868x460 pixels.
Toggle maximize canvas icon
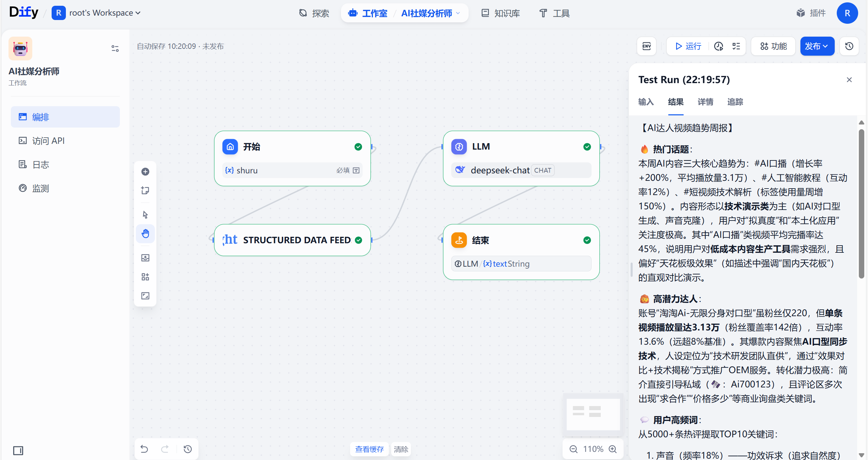[x=145, y=296]
